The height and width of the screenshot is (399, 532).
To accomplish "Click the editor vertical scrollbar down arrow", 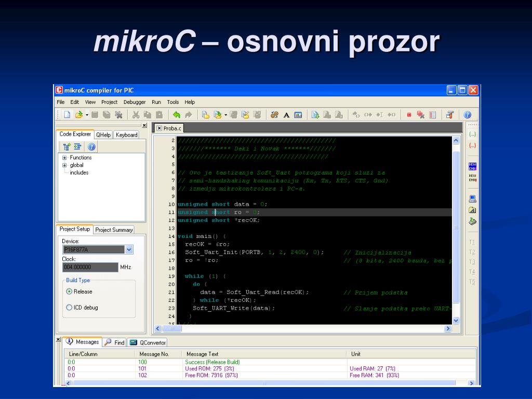I will tap(456, 320).
